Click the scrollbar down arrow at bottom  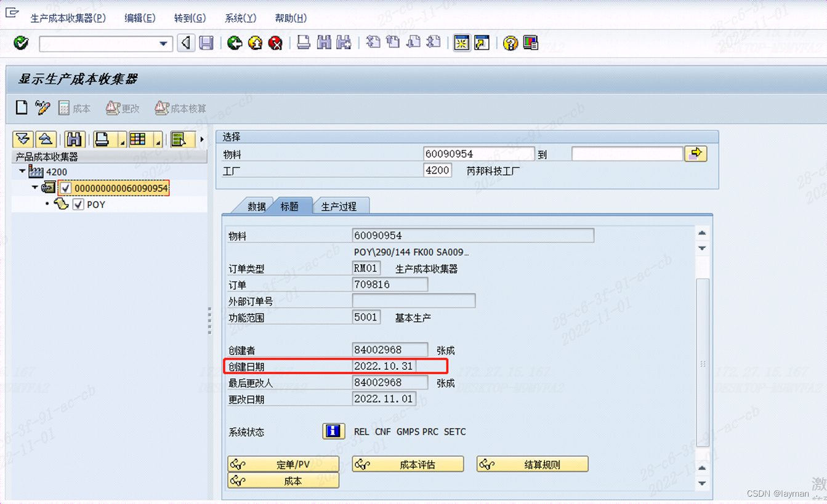coord(702,483)
